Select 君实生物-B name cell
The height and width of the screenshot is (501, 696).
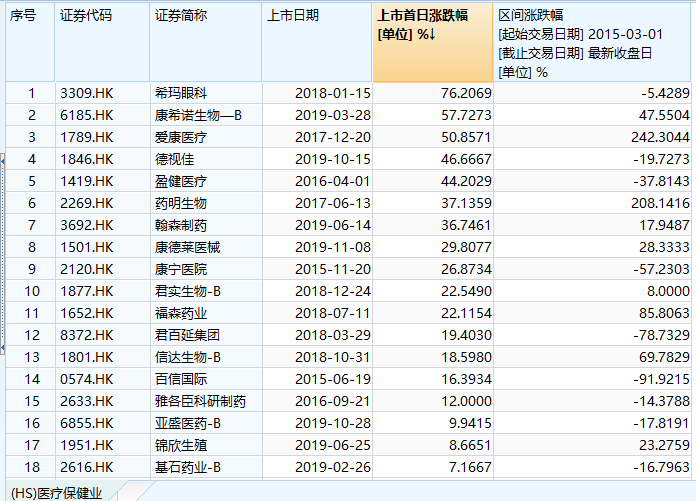pyautogui.click(x=206, y=291)
